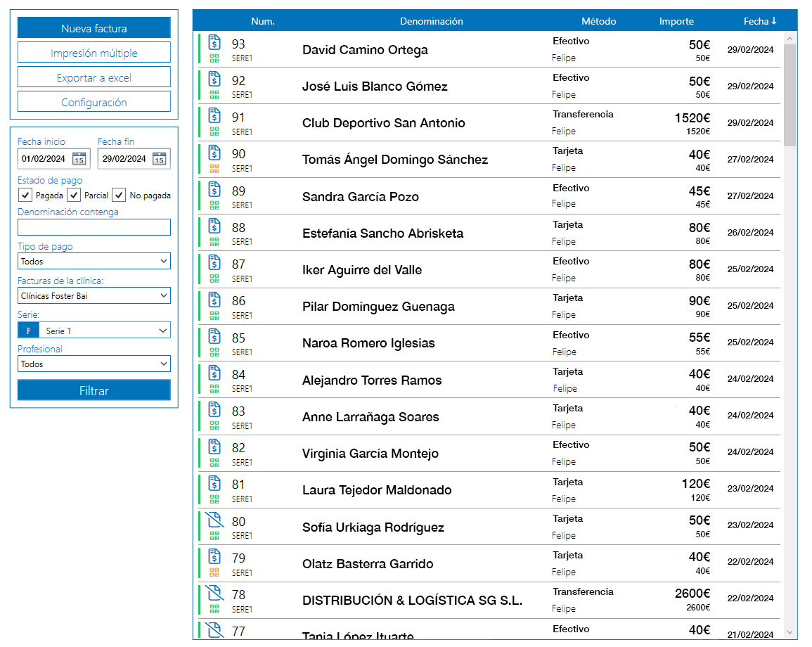
Task: Click the crossed-out document icon for invoice 80
Action: tap(215, 520)
